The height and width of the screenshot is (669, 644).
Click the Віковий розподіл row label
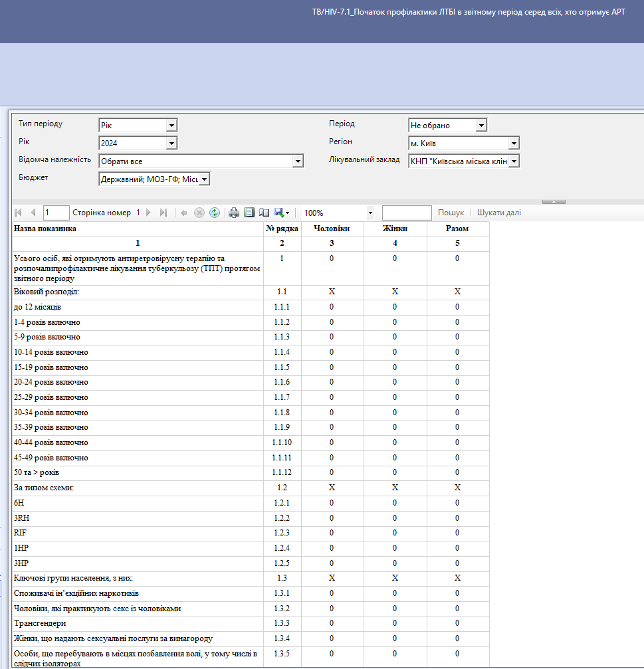47,292
